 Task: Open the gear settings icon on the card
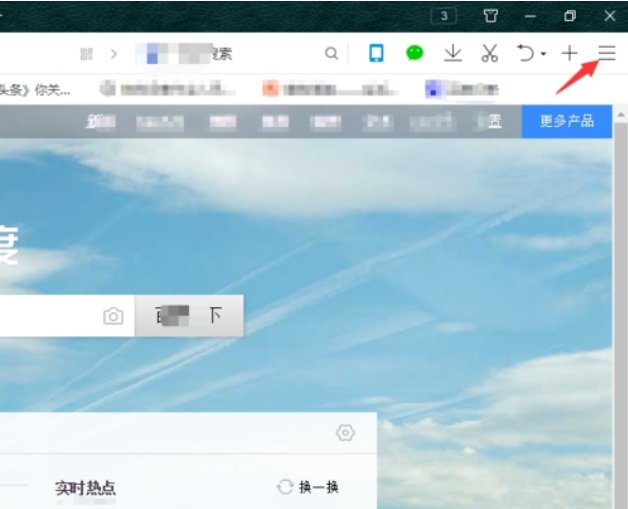click(x=345, y=433)
